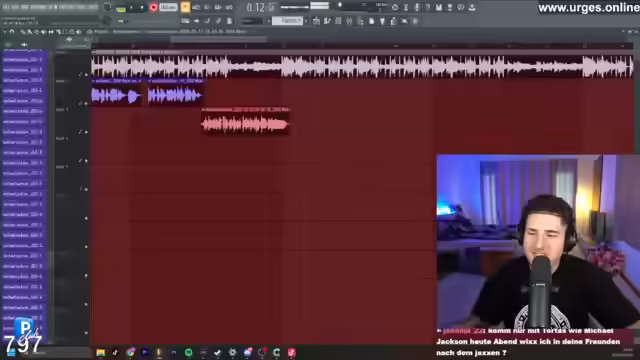Open Spotify from taskbar

point(189,352)
